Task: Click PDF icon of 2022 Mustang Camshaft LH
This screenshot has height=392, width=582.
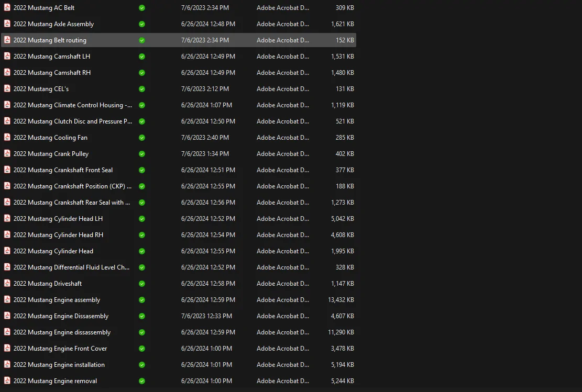Action: pyautogui.click(x=7, y=57)
